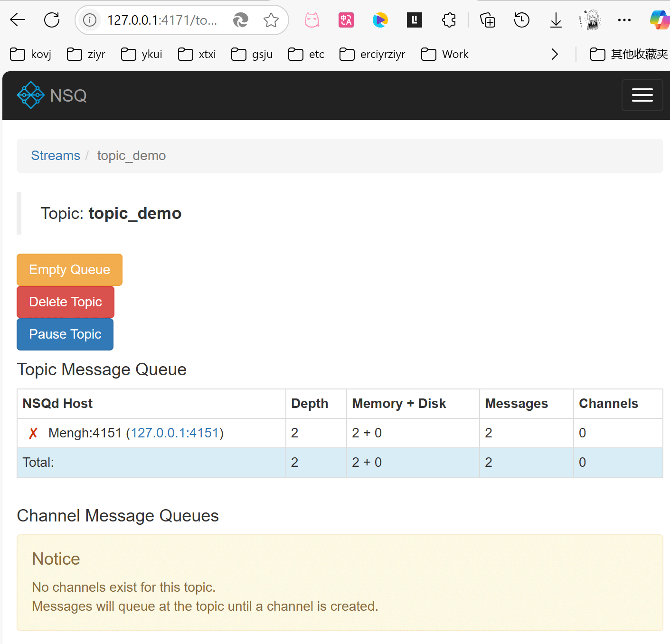Open browser history clock icon
Viewport: 670px width, 644px height.
(x=521, y=20)
